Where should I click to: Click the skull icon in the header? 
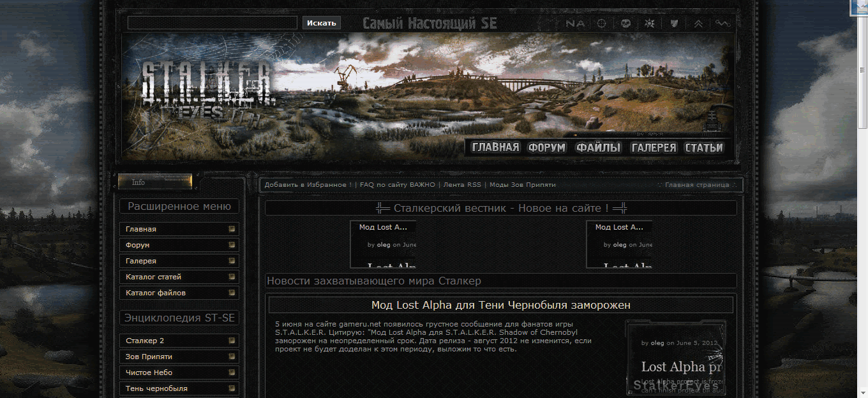click(x=626, y=24)
